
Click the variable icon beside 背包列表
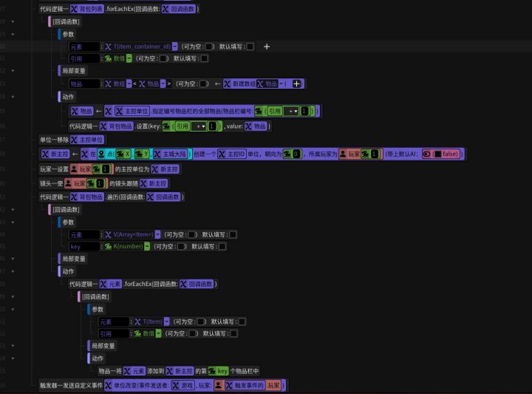(x=74, y=9)
